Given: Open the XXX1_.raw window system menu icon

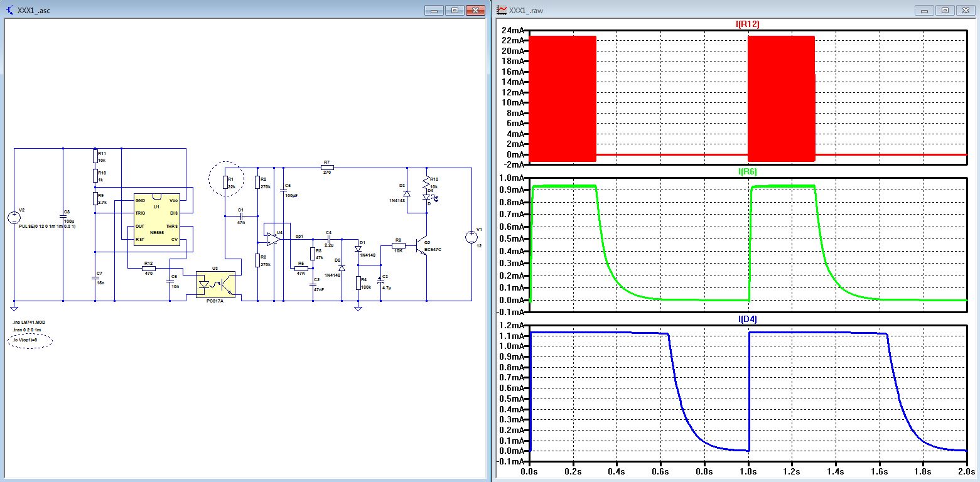Looking at the screenshot, I should coord(501,10).
